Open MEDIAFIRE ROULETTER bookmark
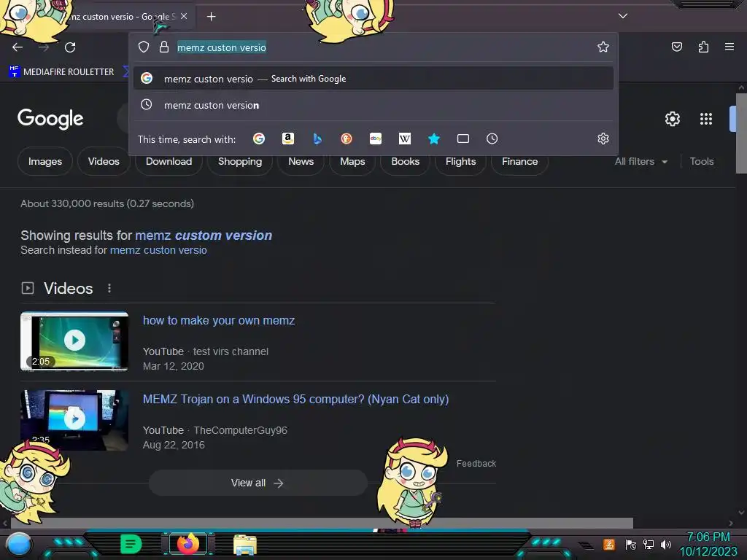The image size is (747, 560). pyautogui.click(x=62, y=72)
